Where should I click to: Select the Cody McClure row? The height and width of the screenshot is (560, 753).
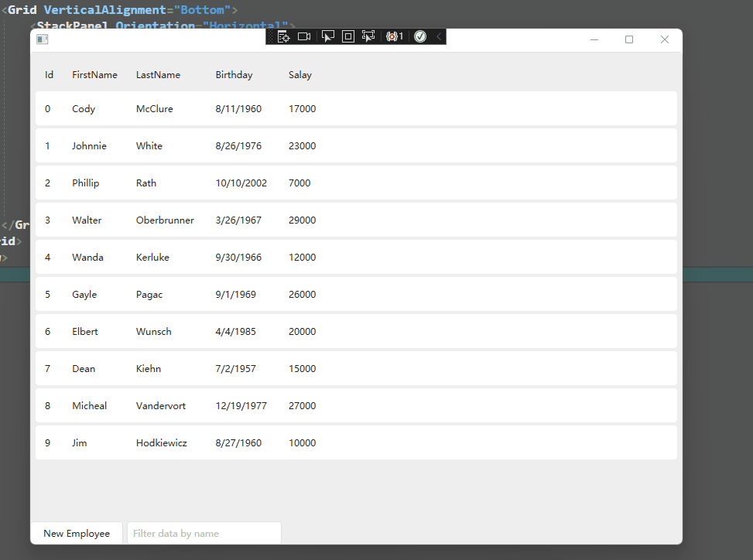(356, 109)
